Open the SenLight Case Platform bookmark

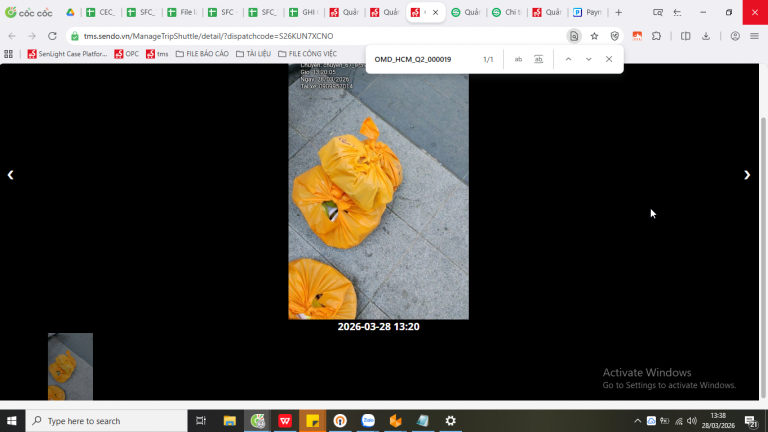pyautogui.click(x=67, y=54)
